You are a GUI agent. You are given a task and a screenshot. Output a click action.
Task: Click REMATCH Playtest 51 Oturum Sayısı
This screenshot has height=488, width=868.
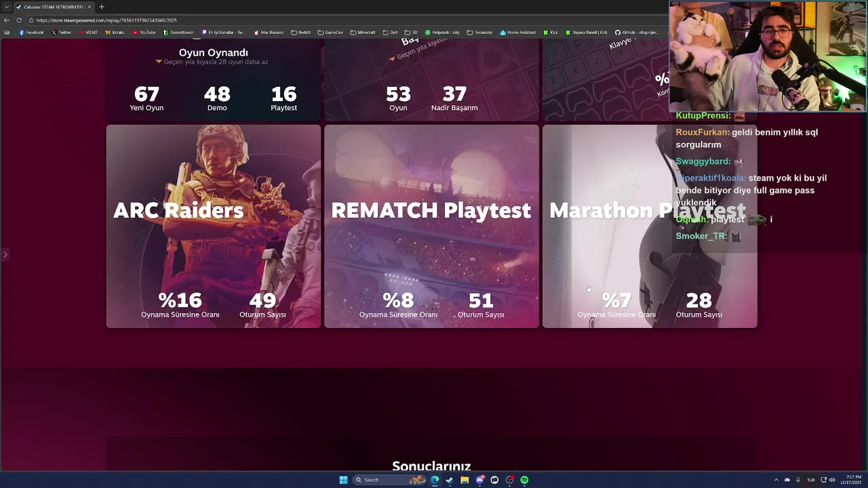tap(481, 305)
